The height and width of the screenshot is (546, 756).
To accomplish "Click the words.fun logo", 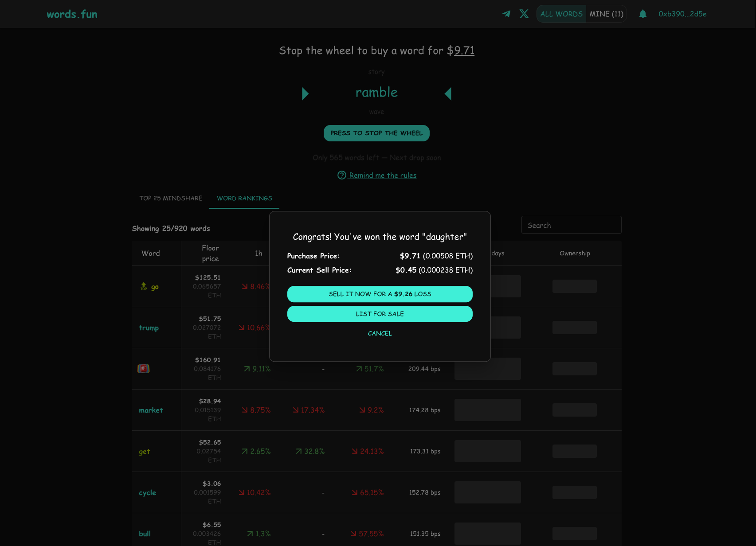I will point(72,14).
